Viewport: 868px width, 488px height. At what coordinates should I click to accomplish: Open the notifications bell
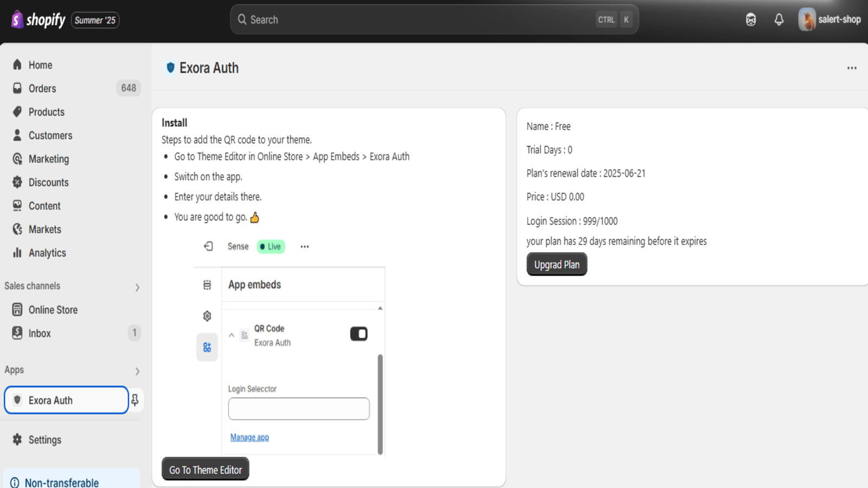(x=779, y=20)
